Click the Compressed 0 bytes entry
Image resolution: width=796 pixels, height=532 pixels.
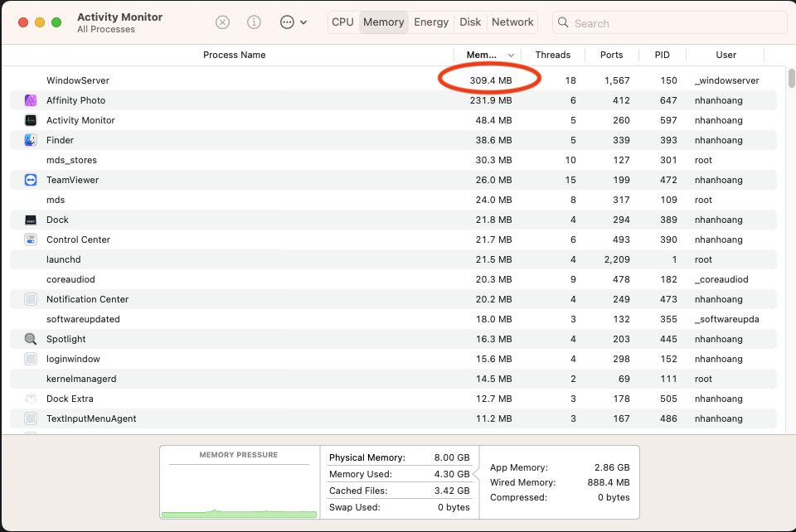pos(560,497)
